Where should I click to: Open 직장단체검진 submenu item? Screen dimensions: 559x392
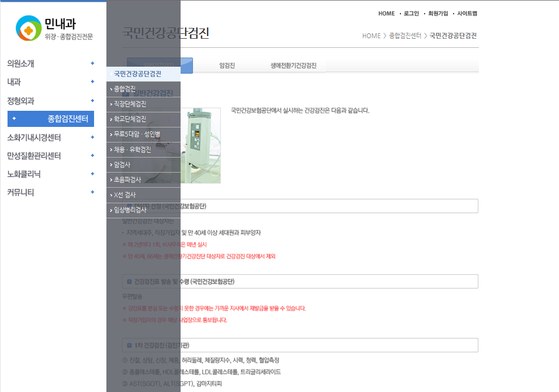coord(130,104)
